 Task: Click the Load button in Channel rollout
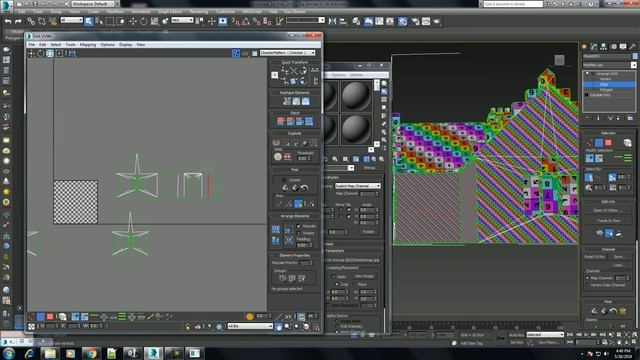click(619, 265)
